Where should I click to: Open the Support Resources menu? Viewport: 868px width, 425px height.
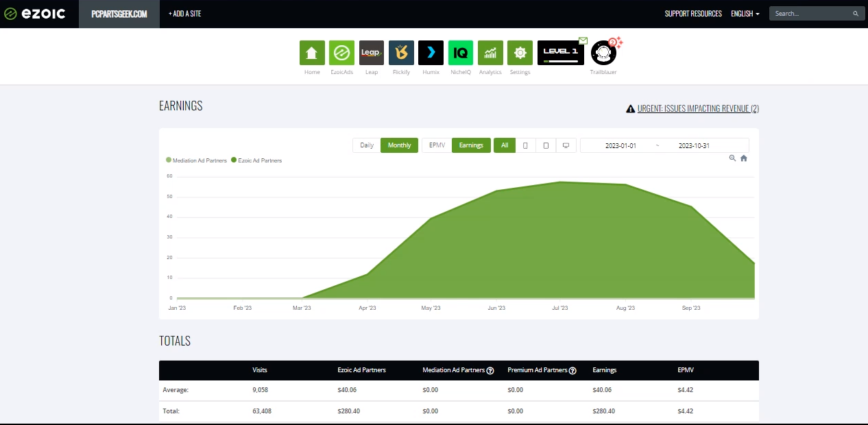click(693, 14)
